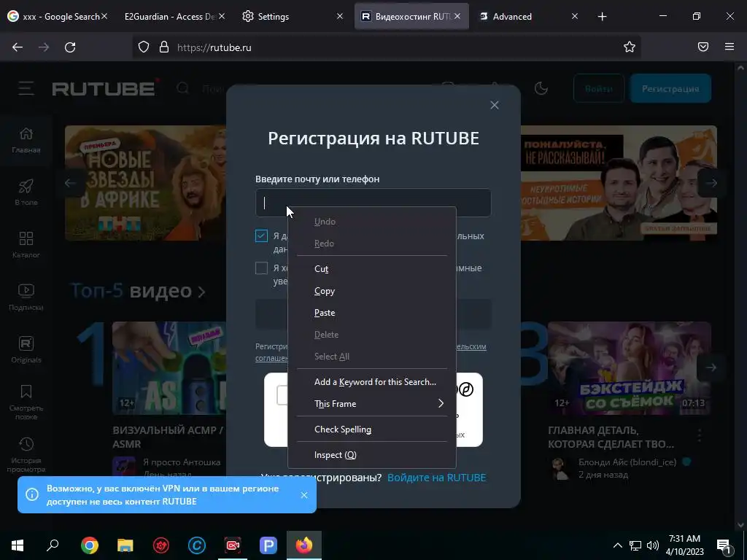The image size is (747, 560).
Task: Bookmark this page with the star icon
Action: point(630,47)
